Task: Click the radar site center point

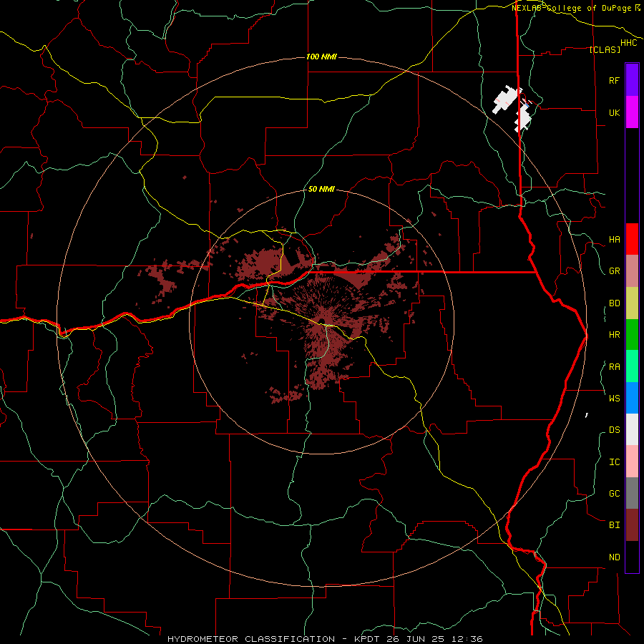Action: (x=321, y=321)
